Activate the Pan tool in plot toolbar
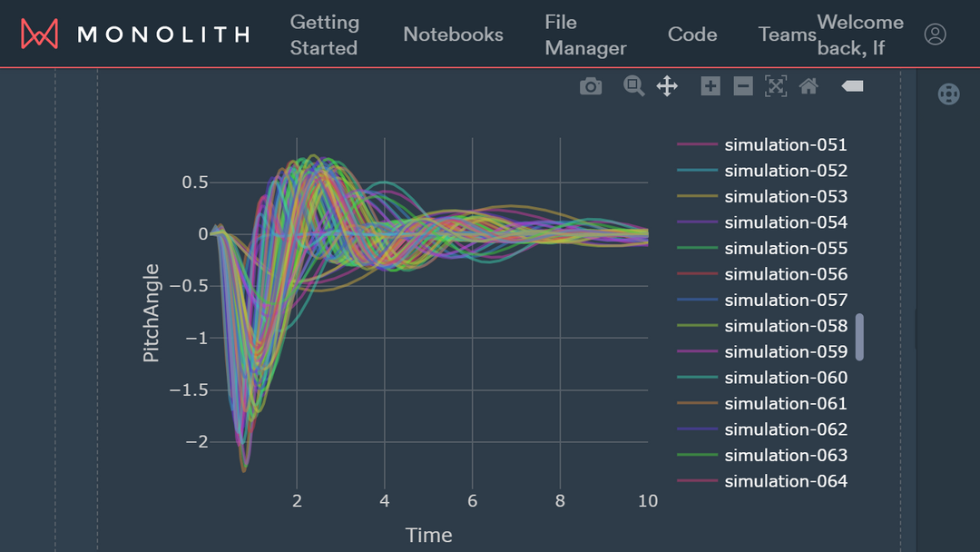The height and width of the screenshot is (552, 980). (x=667, y=86)
